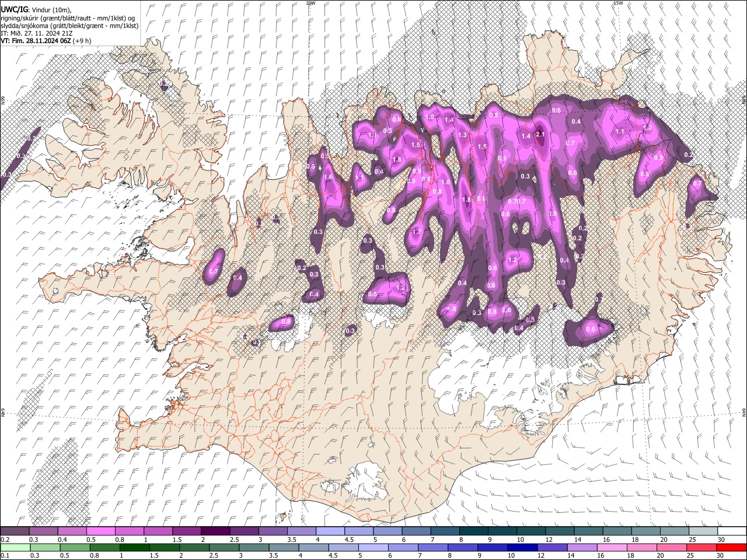Click the "2.1" snowfall value on map
Screen dimensions: 747x560
(x=540, y=134)
